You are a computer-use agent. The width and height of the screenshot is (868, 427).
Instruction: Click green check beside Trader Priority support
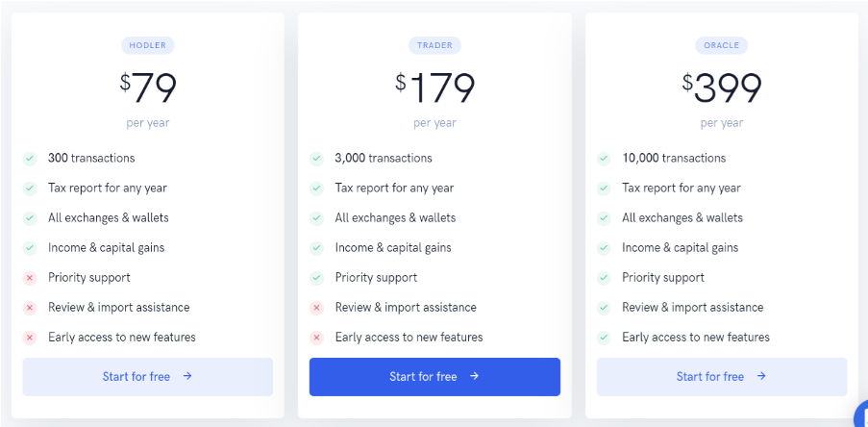point(316,278)
